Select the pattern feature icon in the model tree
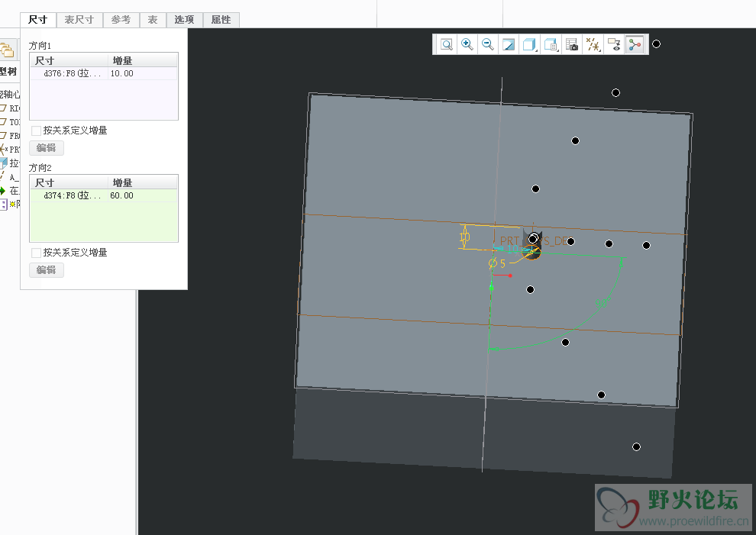 click(3, 205)
